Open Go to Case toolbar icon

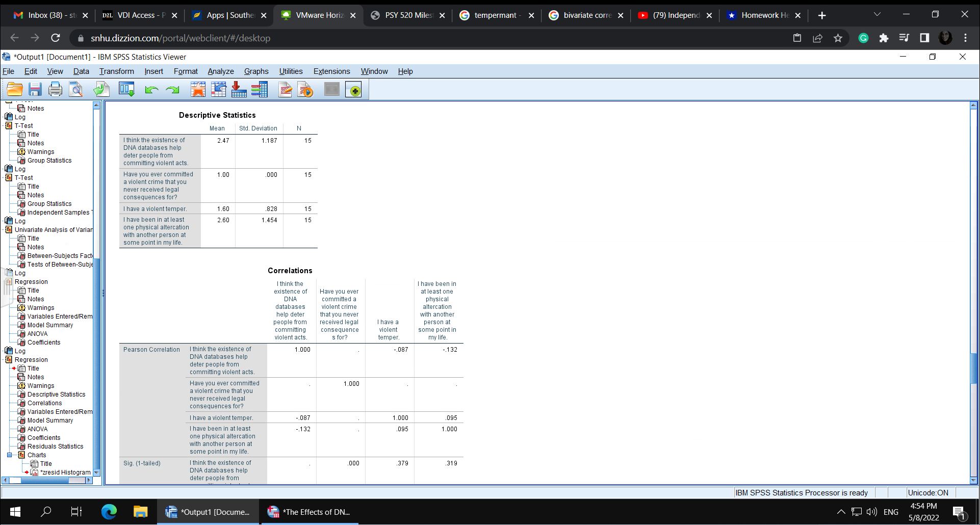pos(218,89)
